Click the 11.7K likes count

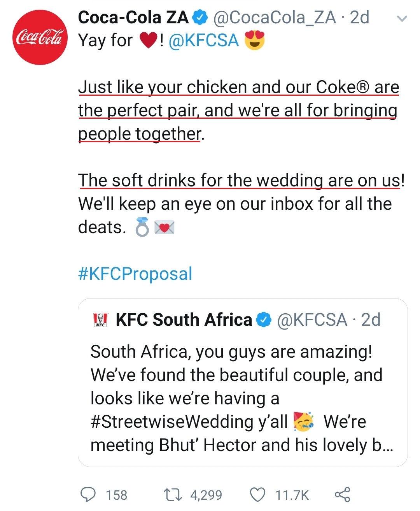coord(292,495)
